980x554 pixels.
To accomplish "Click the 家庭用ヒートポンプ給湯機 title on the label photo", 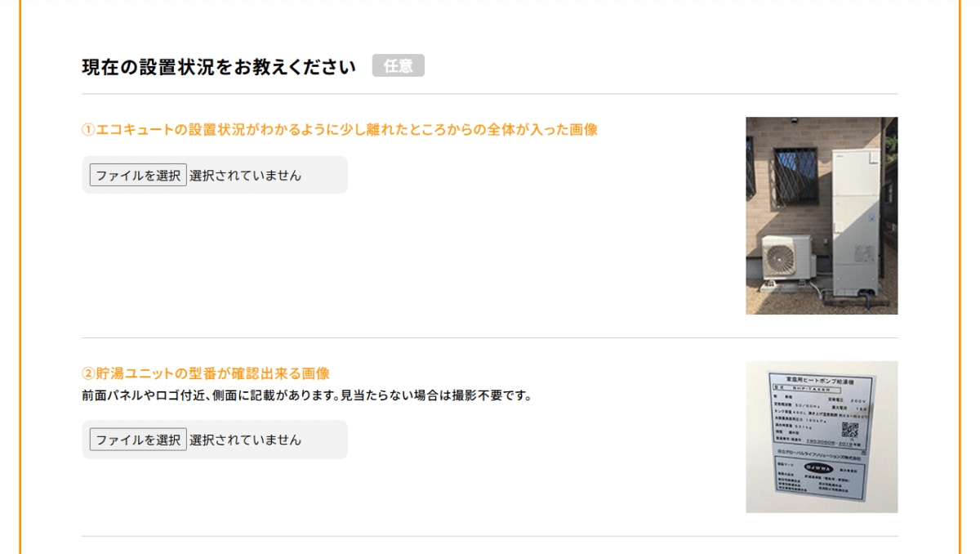I will coord(819,381).
